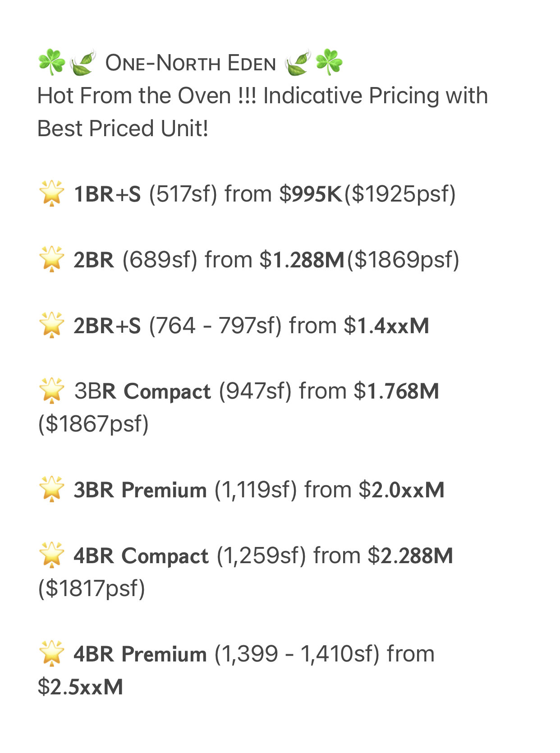The height and width of the screenshot is (753, 560).
Task: Click the $1.288M price text
Action: pos(302,260)
